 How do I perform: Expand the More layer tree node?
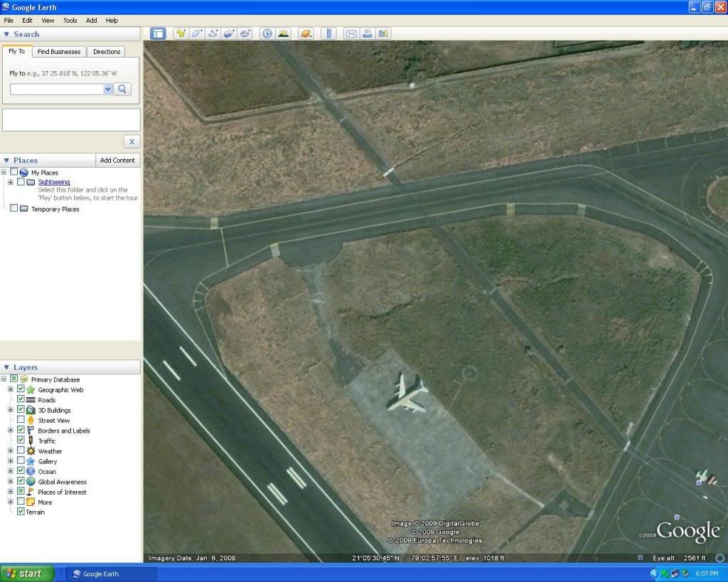click(x=10, y=502)
